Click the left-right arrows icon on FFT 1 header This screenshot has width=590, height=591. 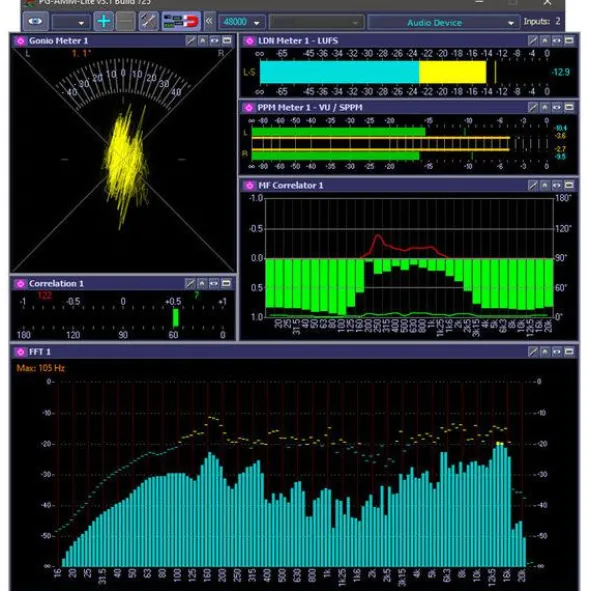[556, 352]
